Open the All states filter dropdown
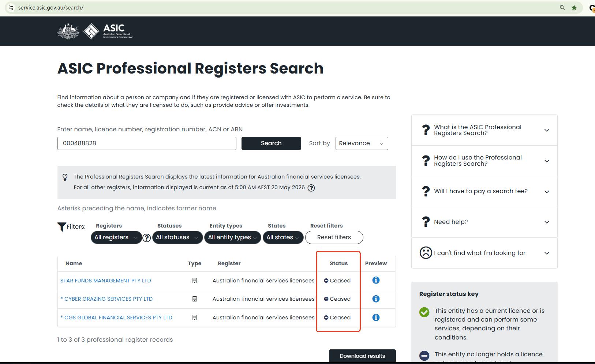This screenshot has width=595, height=364. [x=283, y=237]
